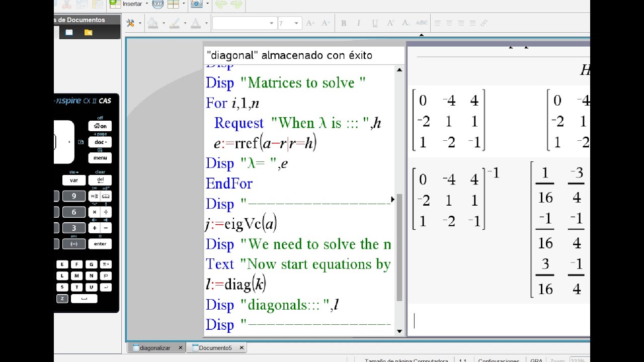Increase font size with A+ icon
The width and height of the screenshot is (644, 362).
pyautogui.click(x=310, y=23)
